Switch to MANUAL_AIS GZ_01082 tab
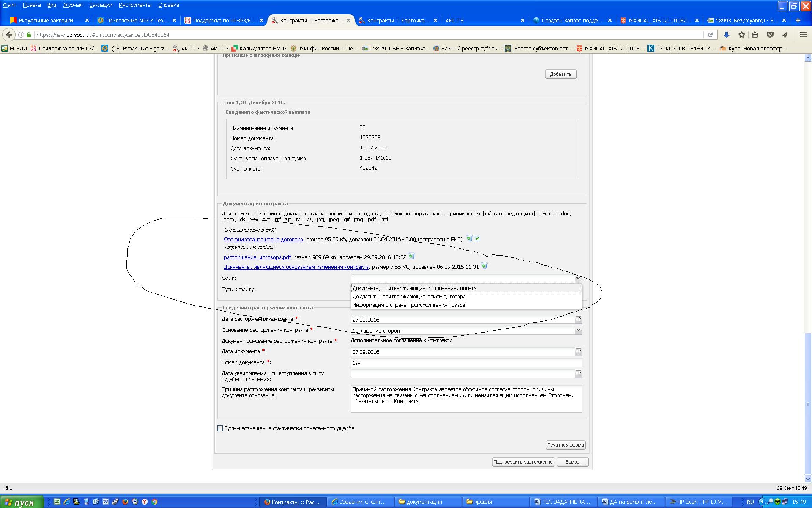Screen dimensions: 812x508 coord(659,20)
